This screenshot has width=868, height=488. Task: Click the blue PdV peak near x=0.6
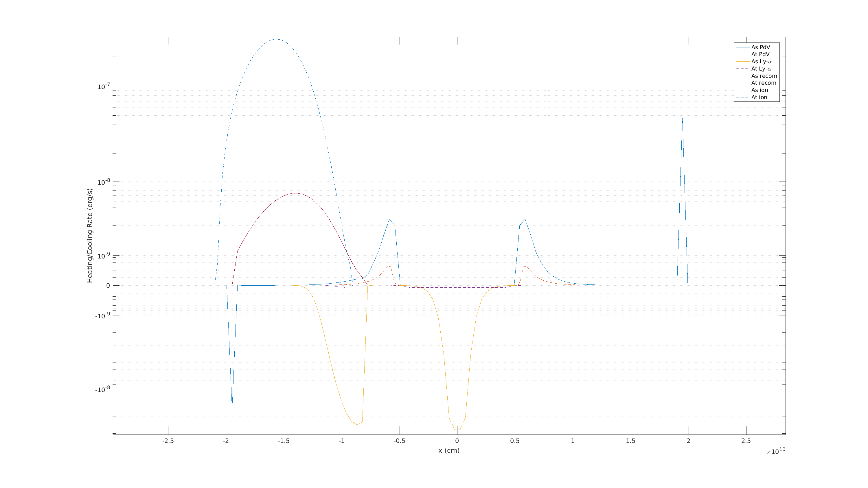pos(525,220)
